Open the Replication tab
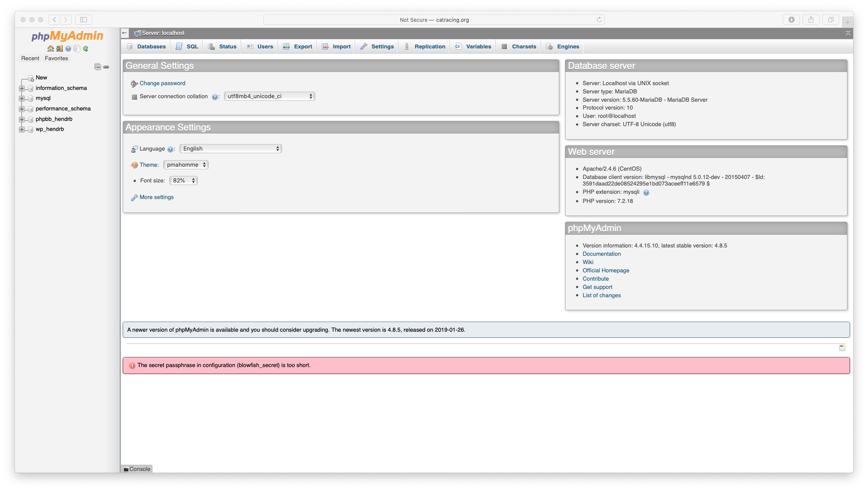This screenshot has width=868, height=491. pyautogui.click(x=424, y=47)
